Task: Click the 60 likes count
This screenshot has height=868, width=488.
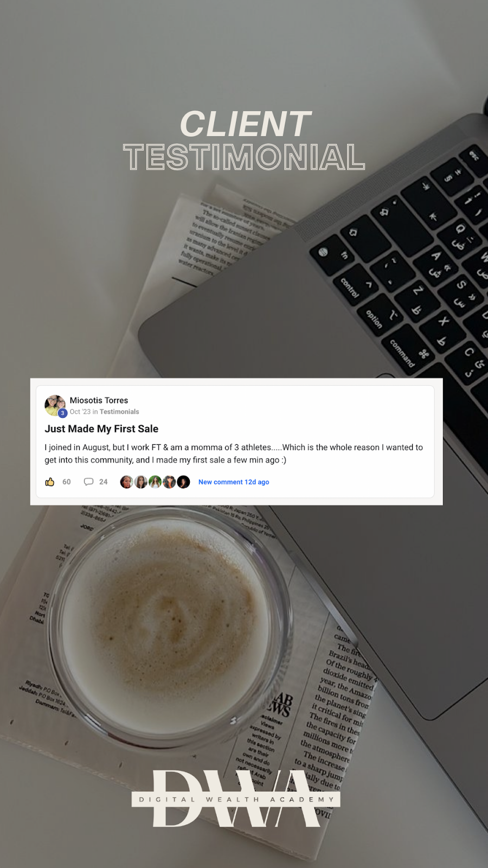Action: 67,482
